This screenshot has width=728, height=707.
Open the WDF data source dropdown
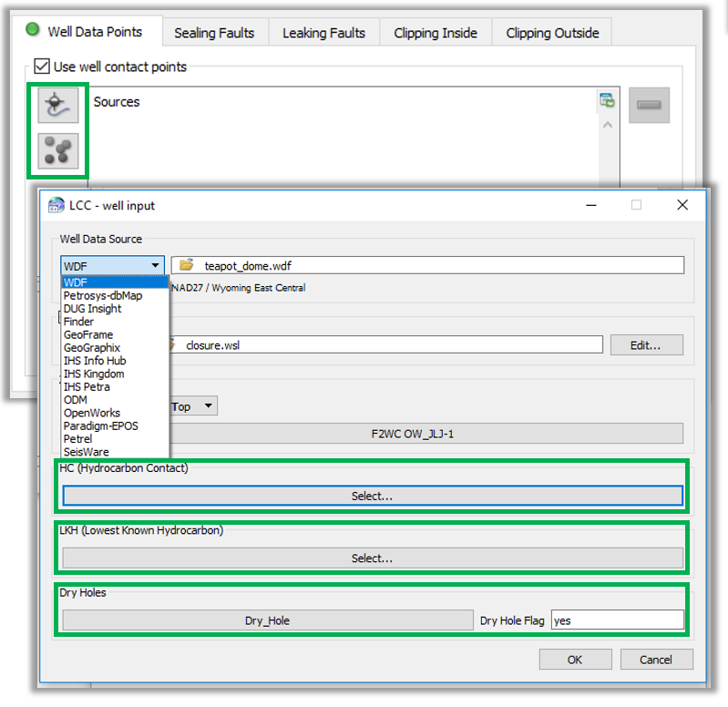(112, 265)
